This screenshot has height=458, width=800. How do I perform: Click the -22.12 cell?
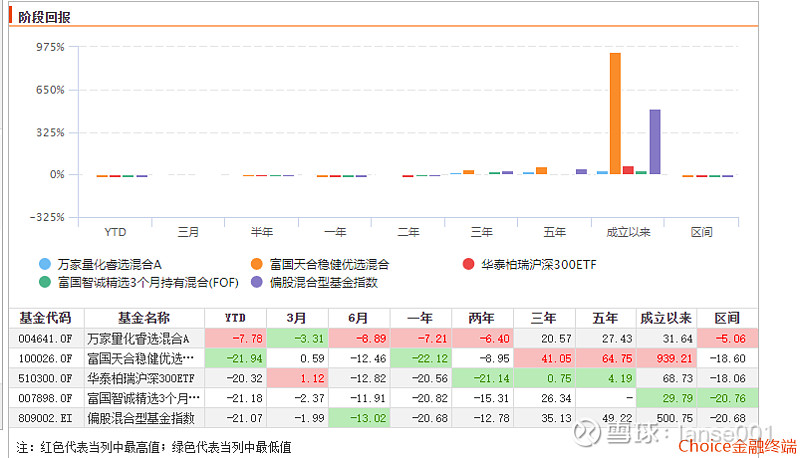tap(421, 359)
